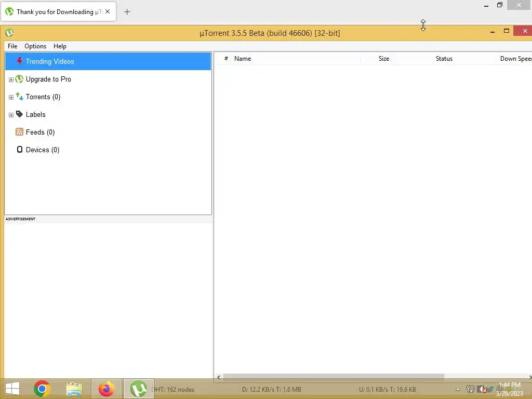Open the Options menu

tap(35, 46)
